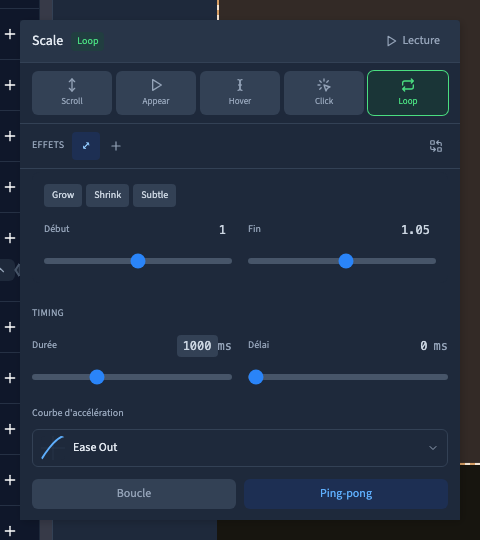Click the plus icon left of the Scale title
Screen dimensions: 480x540
(x=10, y=34)
